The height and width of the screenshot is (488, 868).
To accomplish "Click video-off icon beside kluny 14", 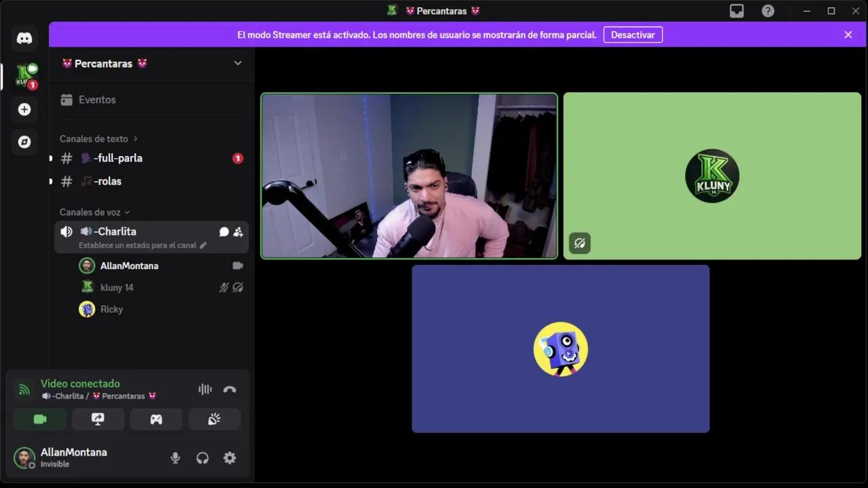I will click(238, 287).
